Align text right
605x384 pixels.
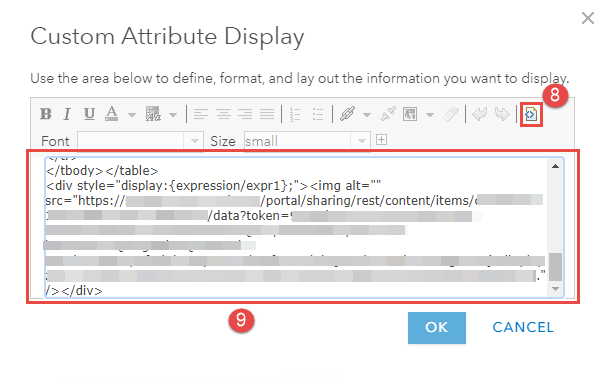[x=245, y=114]
